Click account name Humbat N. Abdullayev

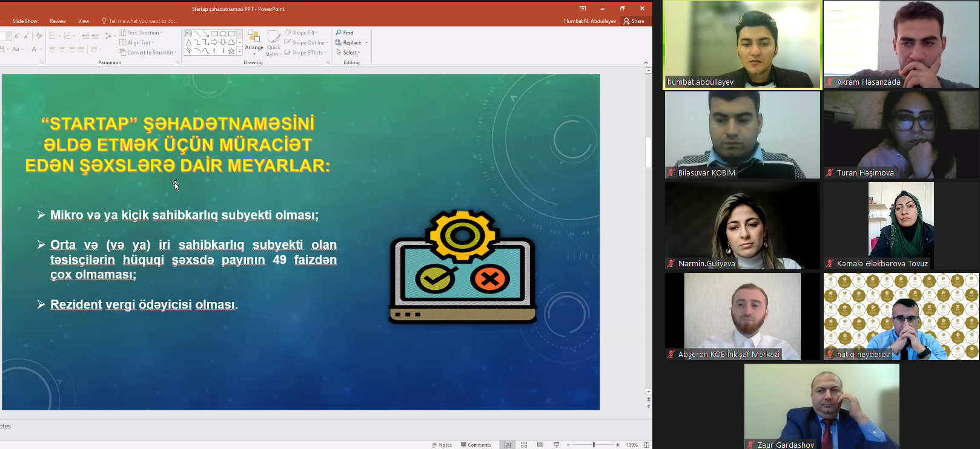(590, 21)
